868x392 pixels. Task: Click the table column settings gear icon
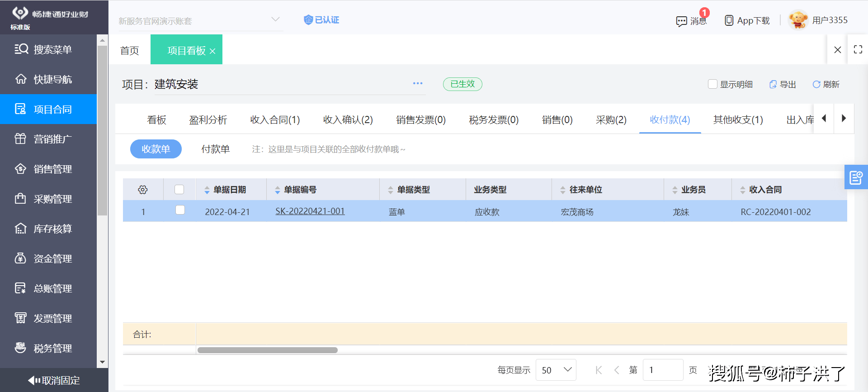click(143, 190)
